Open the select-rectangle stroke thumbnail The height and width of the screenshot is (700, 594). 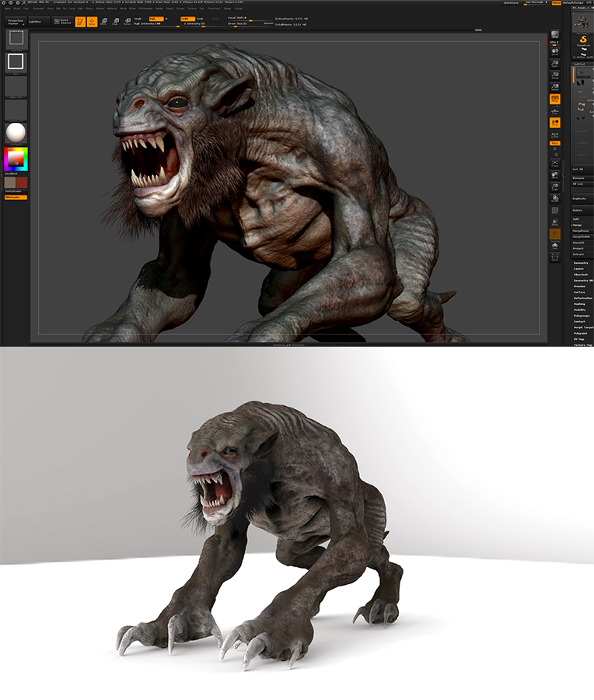point(16,38)
